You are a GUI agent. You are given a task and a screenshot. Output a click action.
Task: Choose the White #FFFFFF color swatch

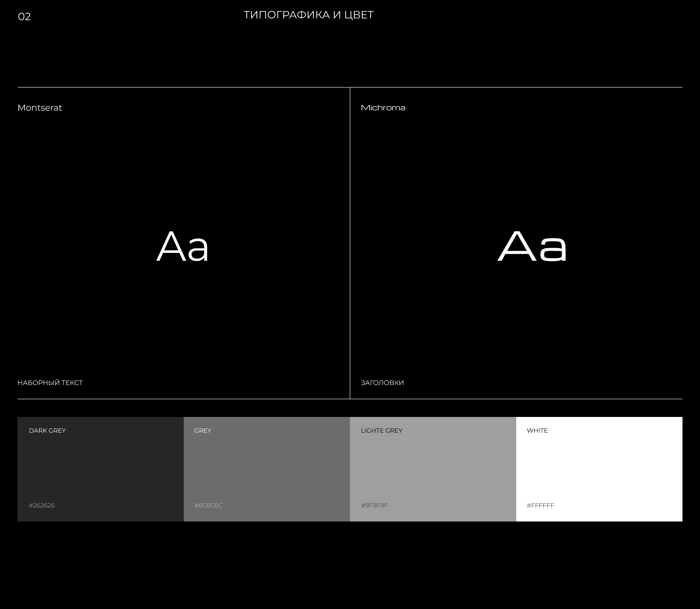(599, 469)
